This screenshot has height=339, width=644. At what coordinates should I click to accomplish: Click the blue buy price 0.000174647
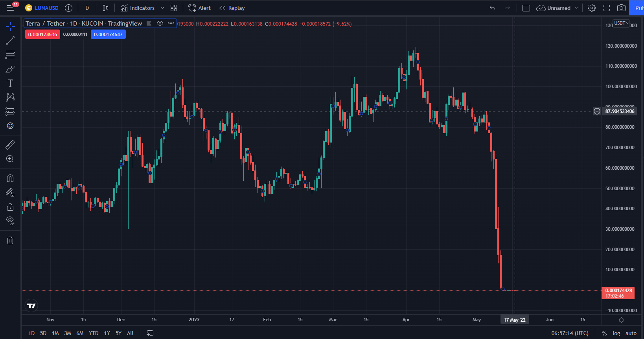108,34
